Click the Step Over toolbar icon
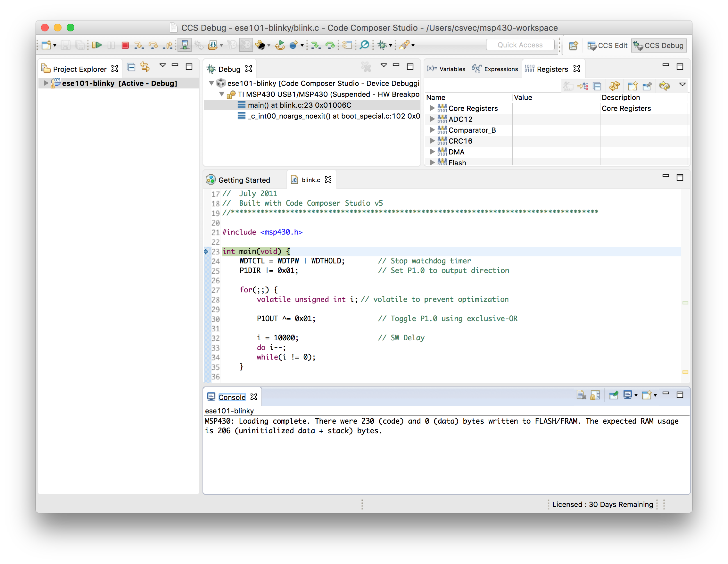Image resolution: width=728 pixels, height=564 pixels. click(x=153, y=45)
